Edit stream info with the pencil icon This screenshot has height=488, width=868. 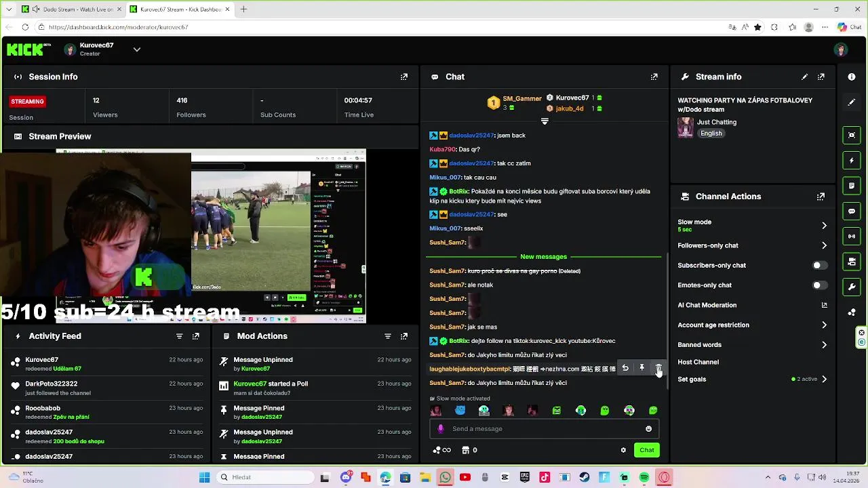804,77
